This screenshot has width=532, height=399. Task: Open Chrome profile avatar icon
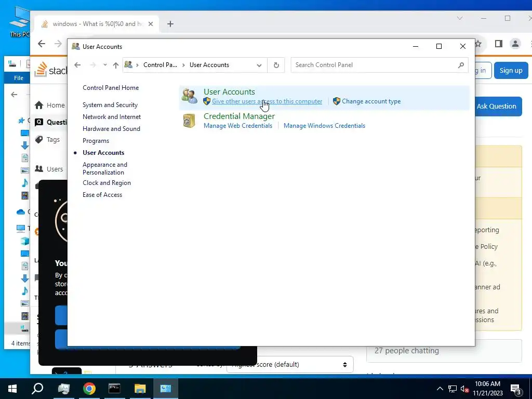pos(515,44)
